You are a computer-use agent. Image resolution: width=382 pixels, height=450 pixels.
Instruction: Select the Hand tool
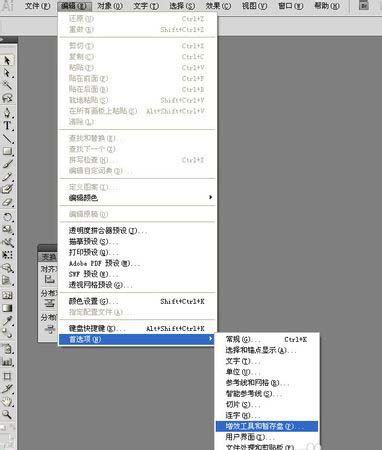click(x=7, y=401)
